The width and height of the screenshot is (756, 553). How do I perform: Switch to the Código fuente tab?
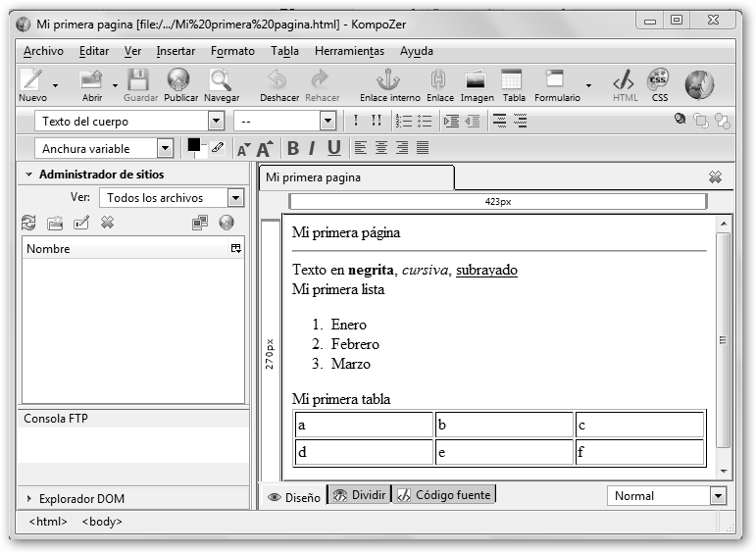click(444, 495)
